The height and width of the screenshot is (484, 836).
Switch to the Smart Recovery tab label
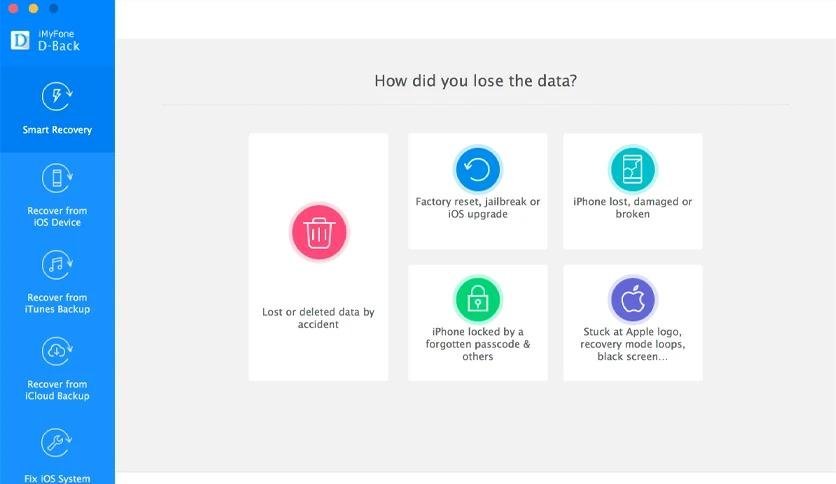[57, 130]
